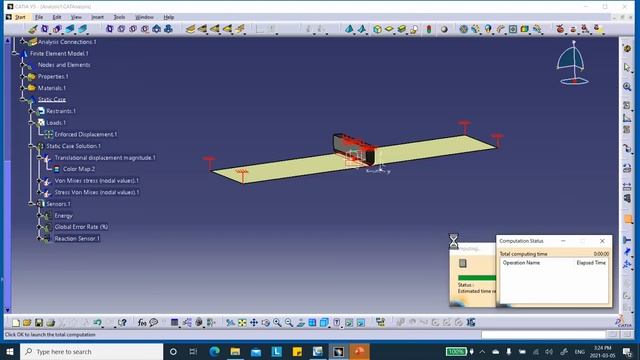640x360 pixels.
Task: Click the traffic-light compute status icon
Action: [x=429, y=29]
